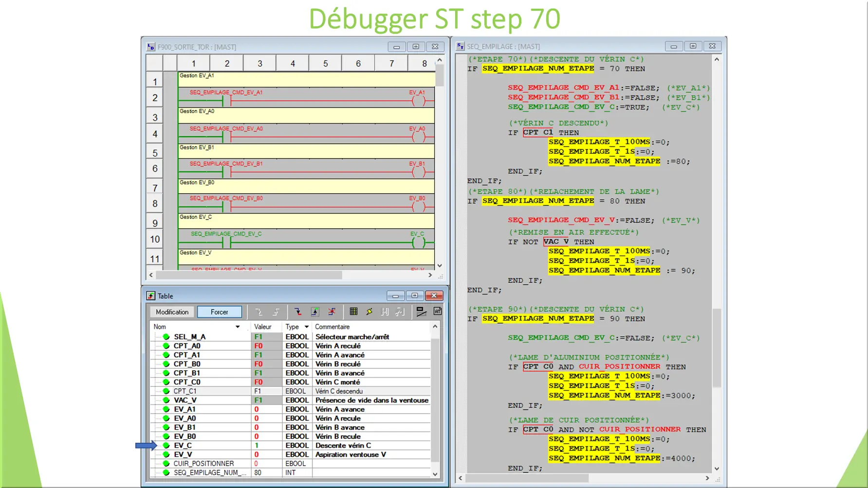Click the AT icon in the Table toolbar
The width and height of the screenshot is (868, 488).
click(437, 312)
